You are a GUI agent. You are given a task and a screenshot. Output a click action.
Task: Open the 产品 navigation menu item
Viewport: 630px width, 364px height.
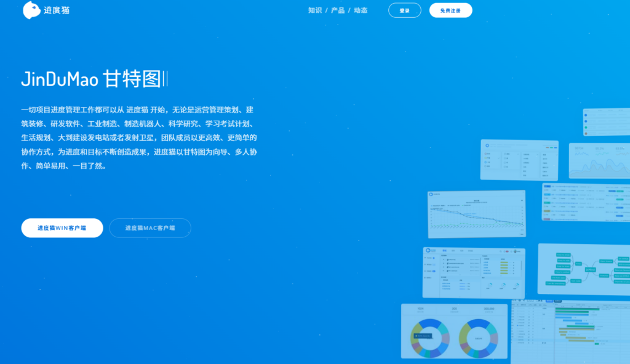[x=337, y=10]
